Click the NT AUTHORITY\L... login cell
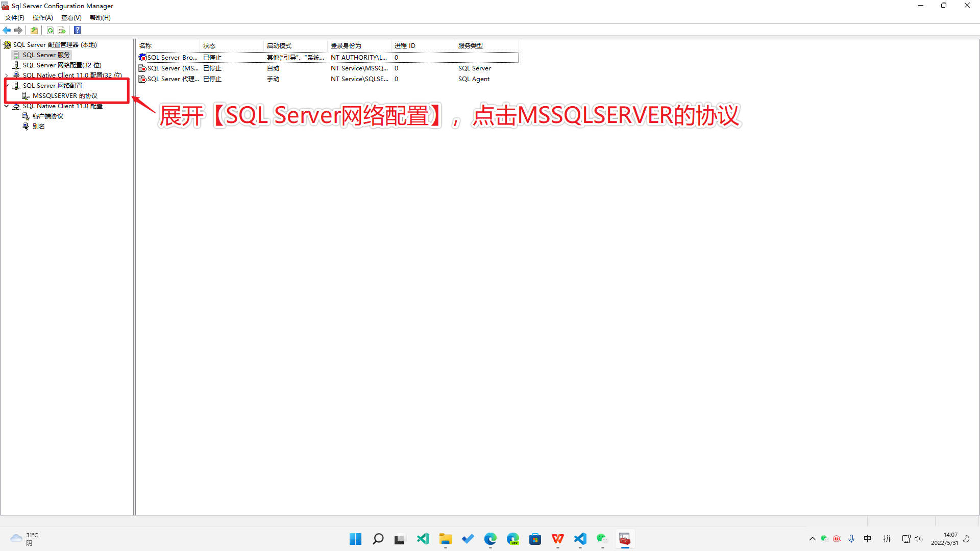 point(359,58)
